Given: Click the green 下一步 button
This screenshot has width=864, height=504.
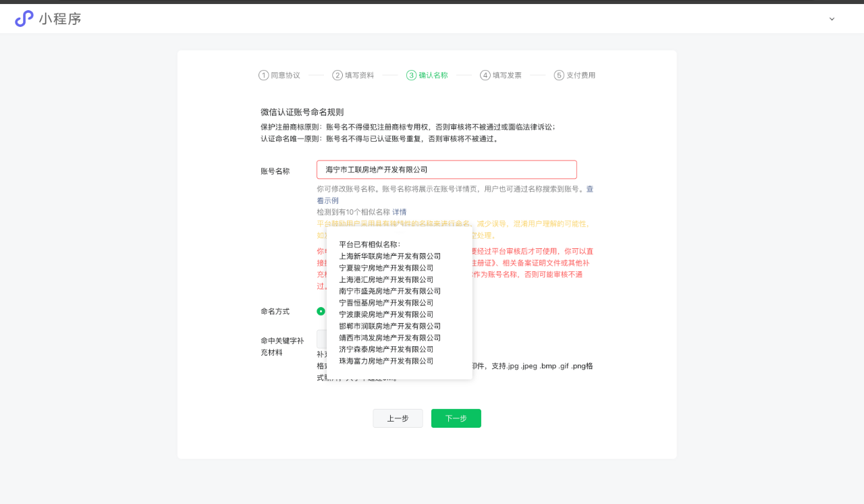Looking at the screenshot, I should click(456, 418).
